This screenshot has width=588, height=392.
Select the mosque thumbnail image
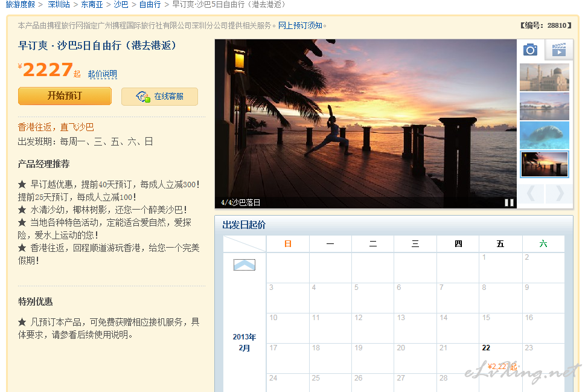544,77
